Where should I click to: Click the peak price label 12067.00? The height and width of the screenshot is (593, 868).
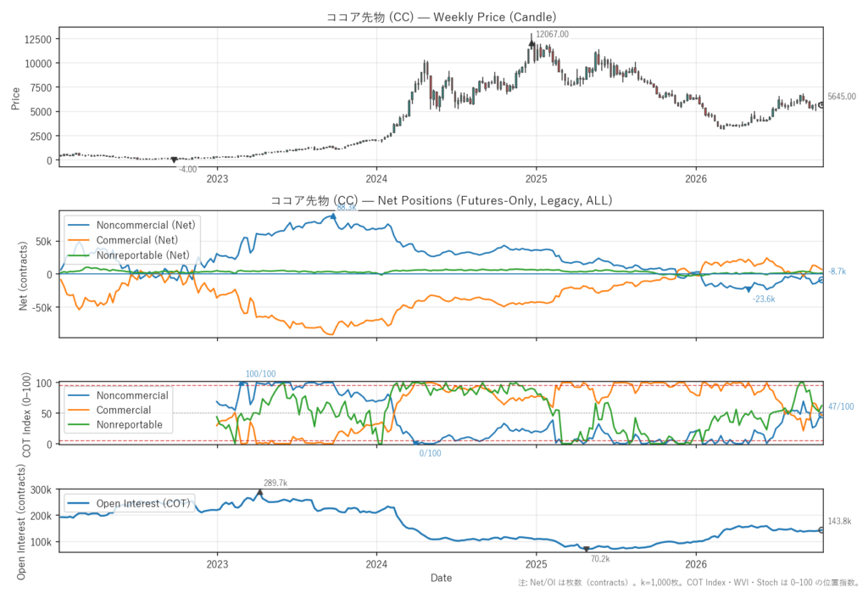tap(552, 35)
